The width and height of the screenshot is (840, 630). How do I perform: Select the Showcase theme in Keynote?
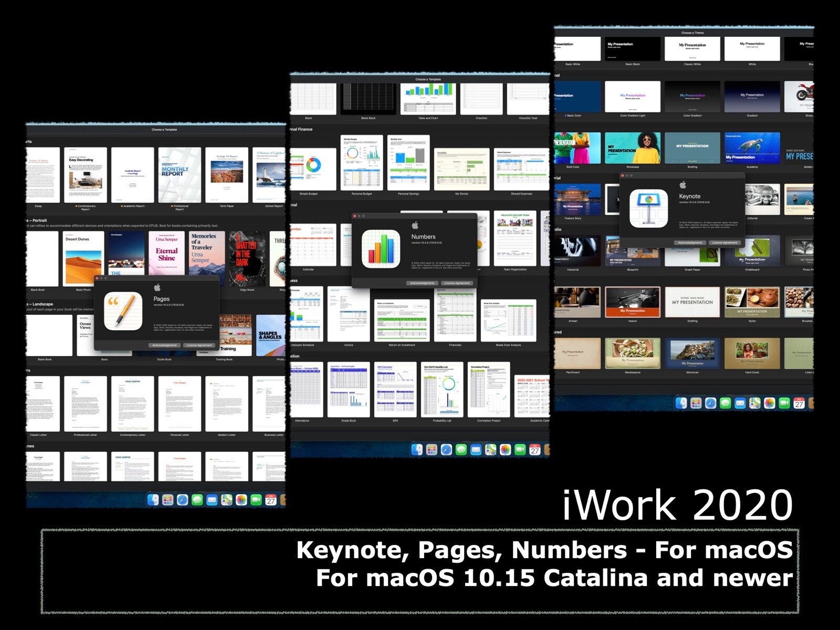click(633, 148)
